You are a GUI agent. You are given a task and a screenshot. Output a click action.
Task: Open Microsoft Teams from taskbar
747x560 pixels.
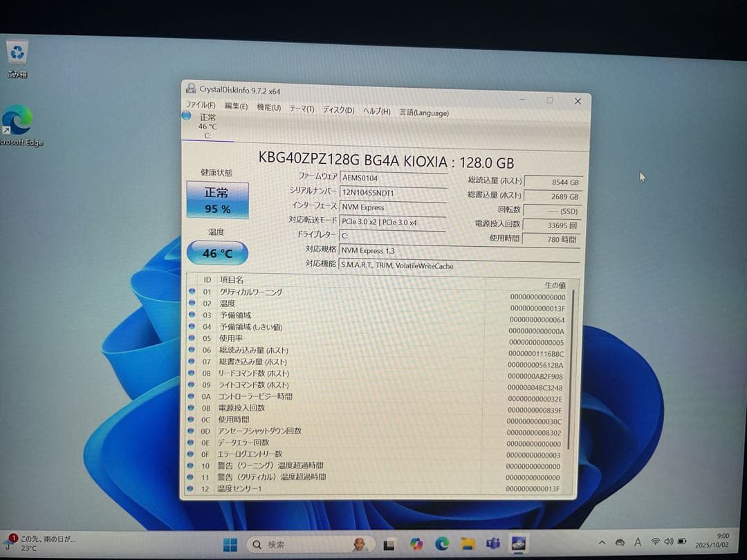493,543
